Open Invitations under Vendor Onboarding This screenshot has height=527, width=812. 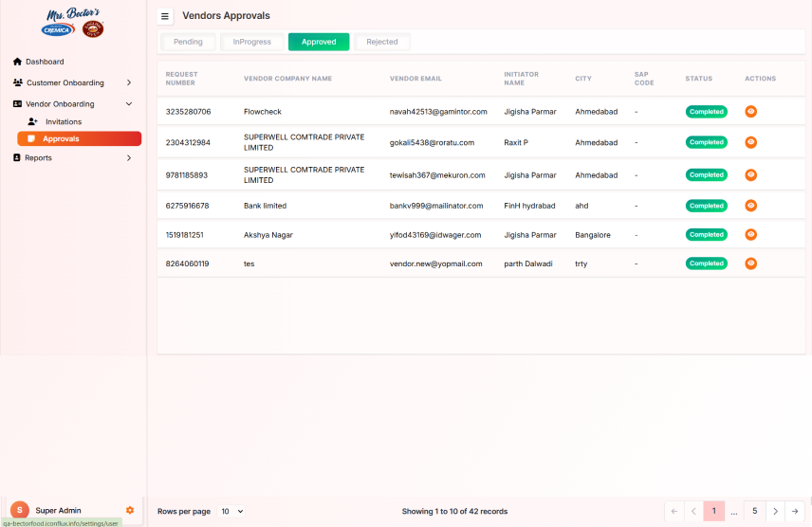(64, 121)
